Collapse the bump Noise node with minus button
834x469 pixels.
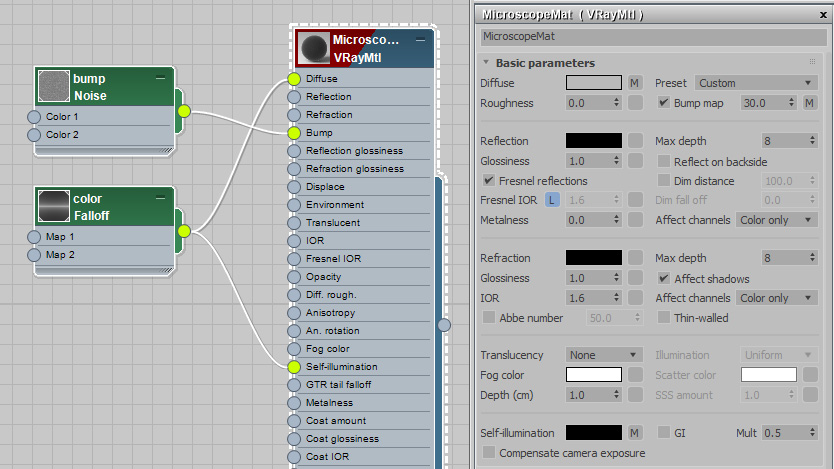(161, 78)
